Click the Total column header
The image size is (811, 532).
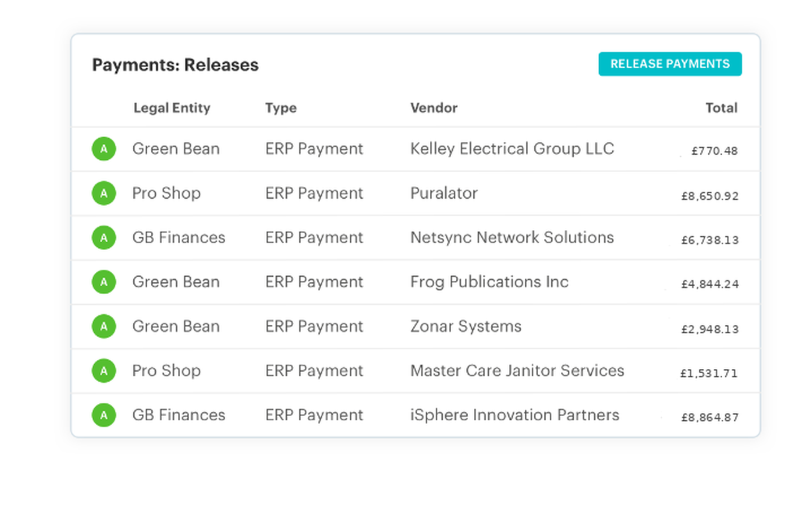point(721,108)
